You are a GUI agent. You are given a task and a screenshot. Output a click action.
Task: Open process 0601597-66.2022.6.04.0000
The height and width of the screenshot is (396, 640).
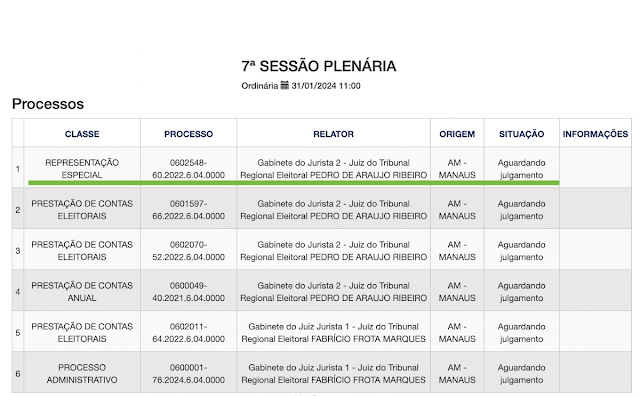(189, 210)
